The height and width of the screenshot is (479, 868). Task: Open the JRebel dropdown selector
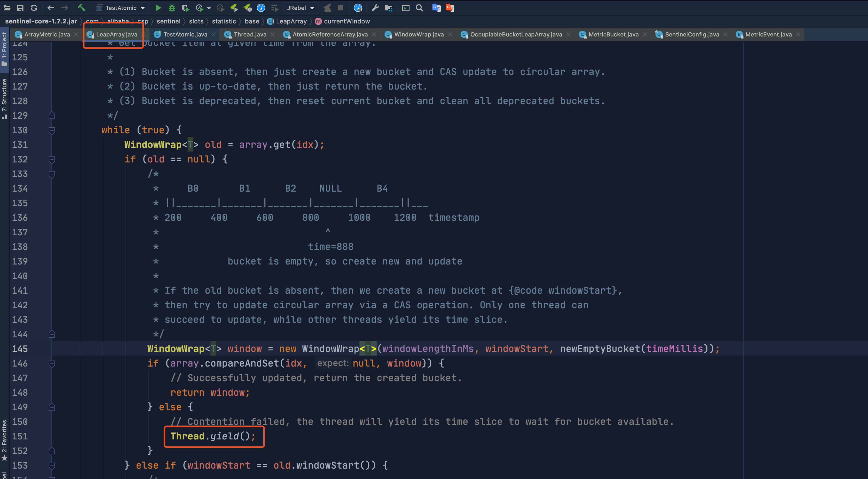click(301, 8)
